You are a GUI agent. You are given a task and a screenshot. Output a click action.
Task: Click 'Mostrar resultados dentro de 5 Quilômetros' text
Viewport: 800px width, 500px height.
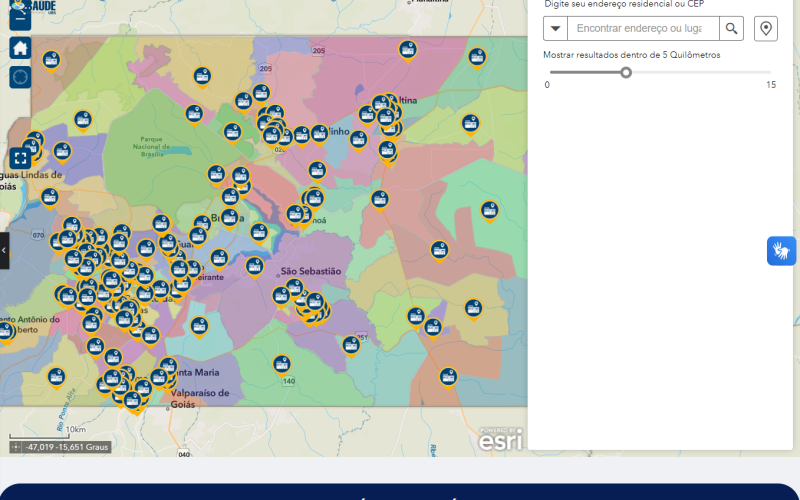(x=632, y=55)
